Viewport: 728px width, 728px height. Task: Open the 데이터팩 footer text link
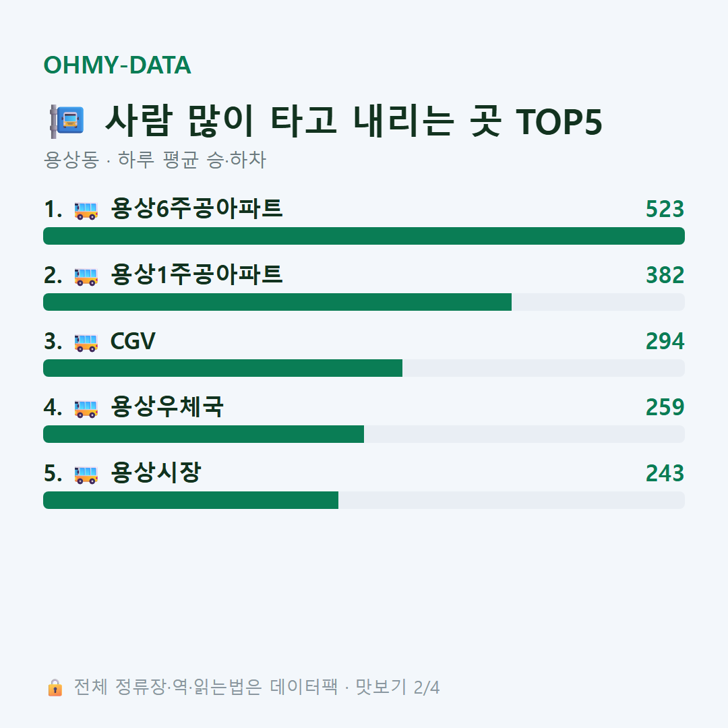(x=304, y=687)
